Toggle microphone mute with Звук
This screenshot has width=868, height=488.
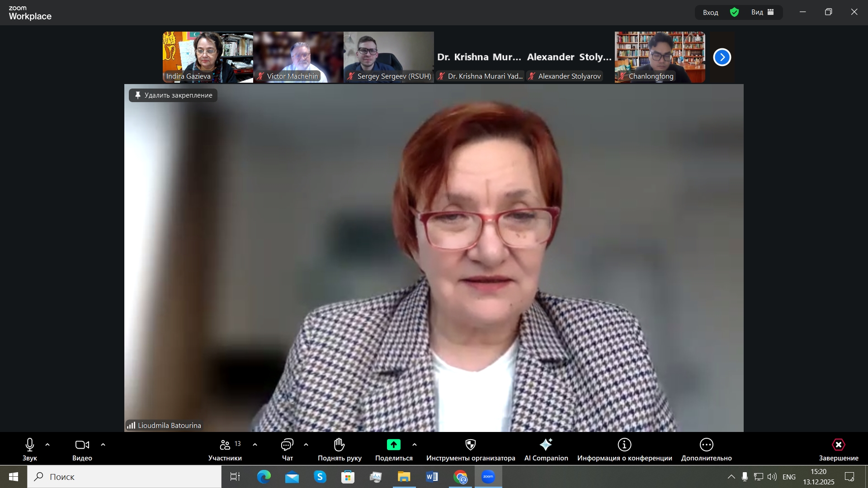30,445
